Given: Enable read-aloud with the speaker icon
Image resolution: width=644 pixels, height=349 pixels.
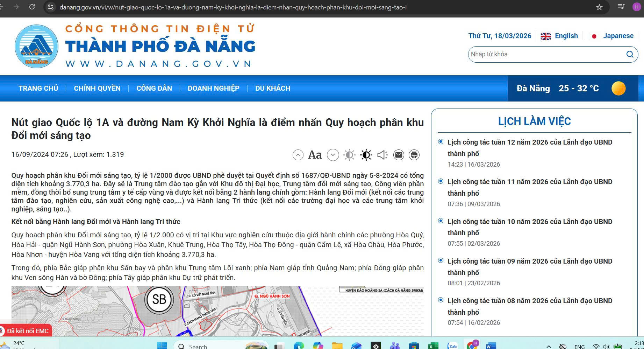Looking at the screenshot, I should click(x=382, y=154).
